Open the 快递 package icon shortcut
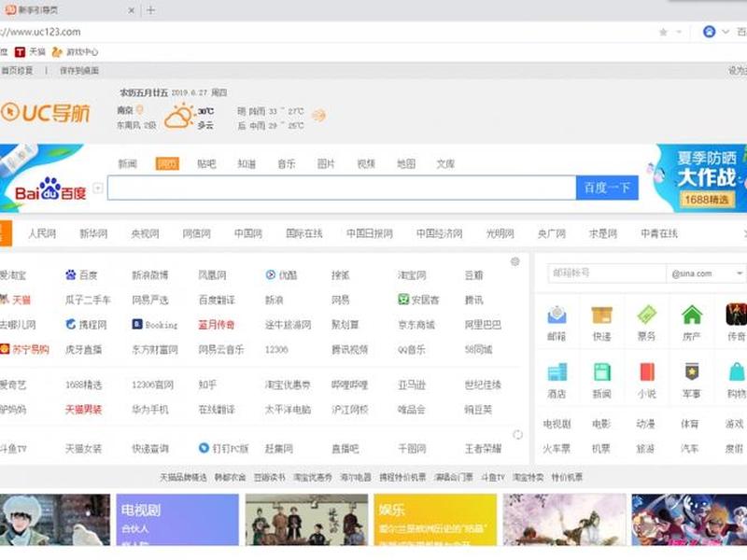This screenshot has width=747, height=560. 601,315
